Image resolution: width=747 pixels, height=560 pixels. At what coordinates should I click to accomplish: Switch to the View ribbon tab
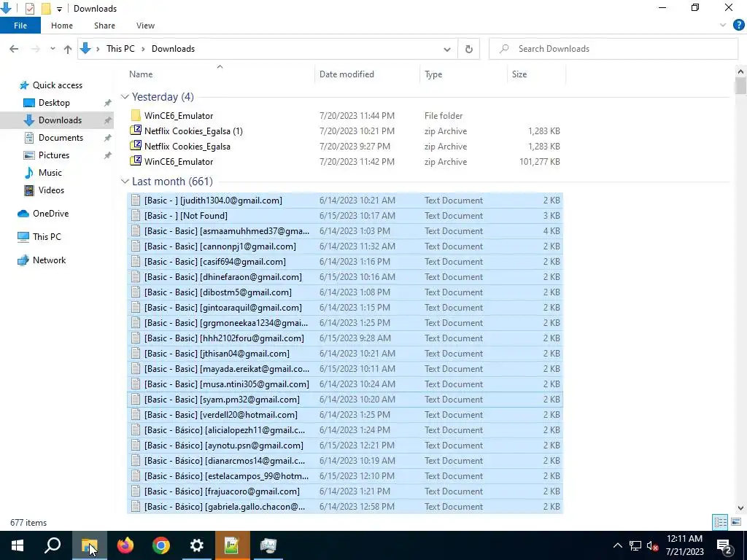tap(145, 26)
